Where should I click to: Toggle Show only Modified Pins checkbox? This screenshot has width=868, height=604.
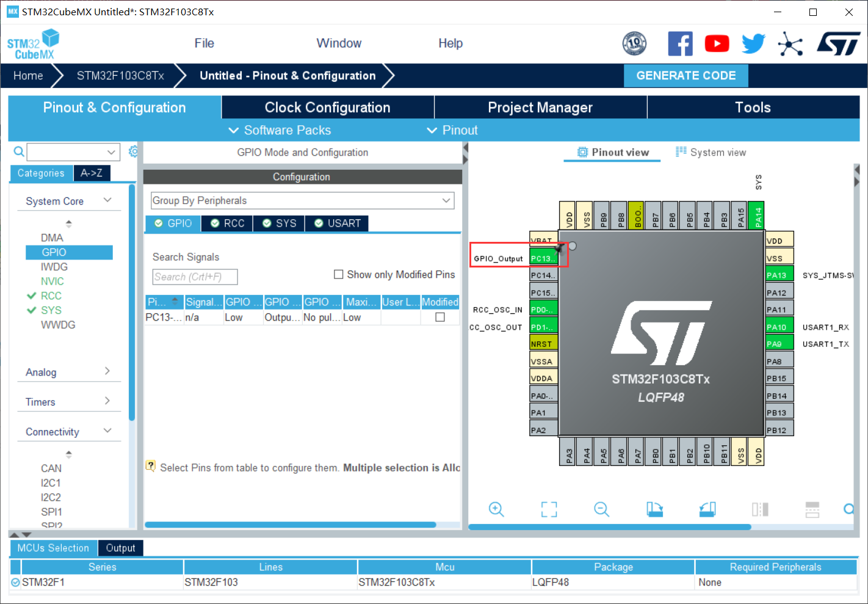point(338,274)
